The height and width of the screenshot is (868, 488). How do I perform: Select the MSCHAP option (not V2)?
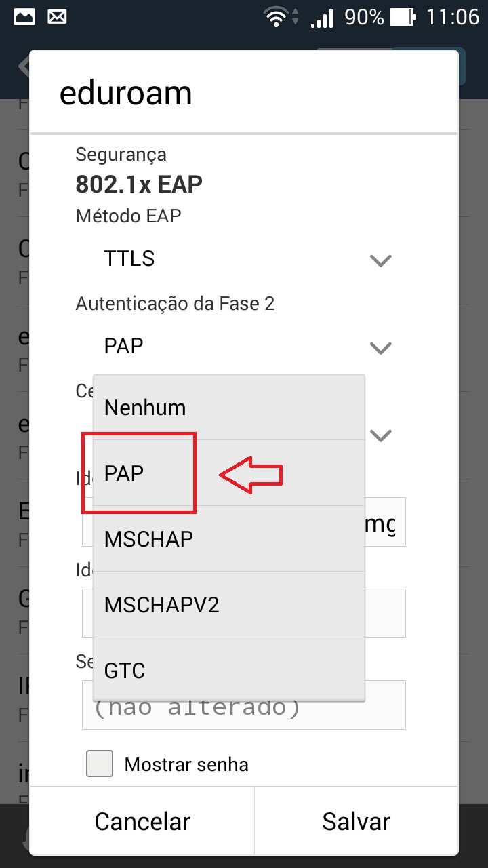228,539
